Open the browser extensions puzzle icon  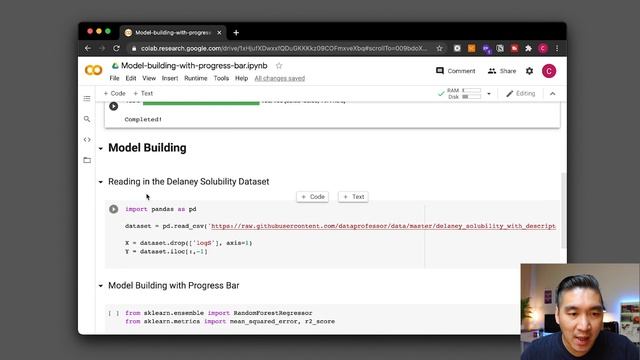point(529,48)
